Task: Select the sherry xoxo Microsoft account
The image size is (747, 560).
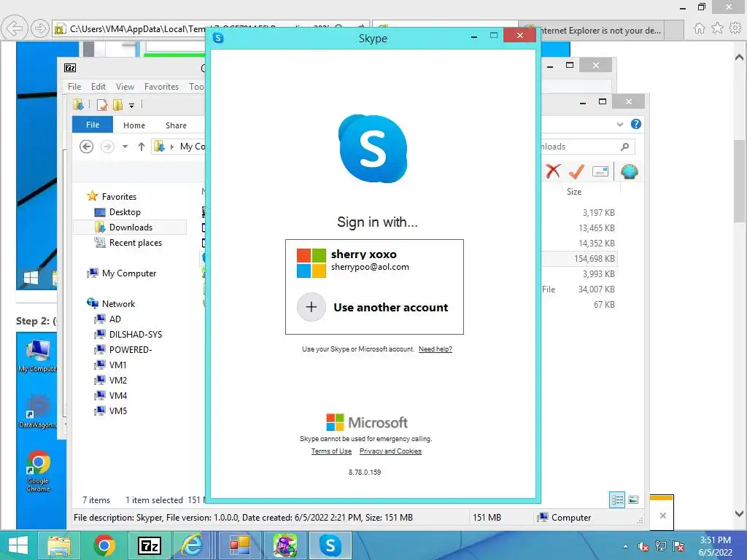Action: (374, 262)
